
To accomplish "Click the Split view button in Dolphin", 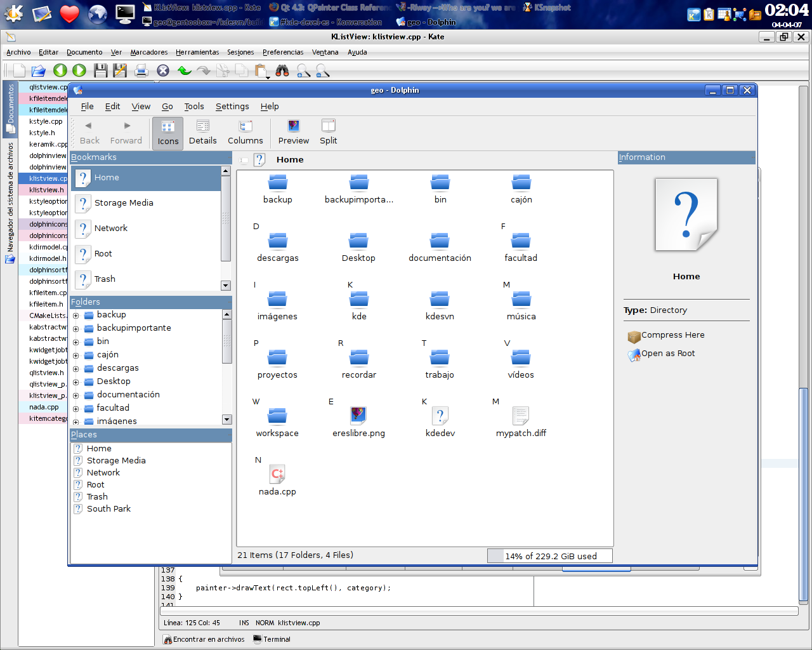I will click(329, 133).
